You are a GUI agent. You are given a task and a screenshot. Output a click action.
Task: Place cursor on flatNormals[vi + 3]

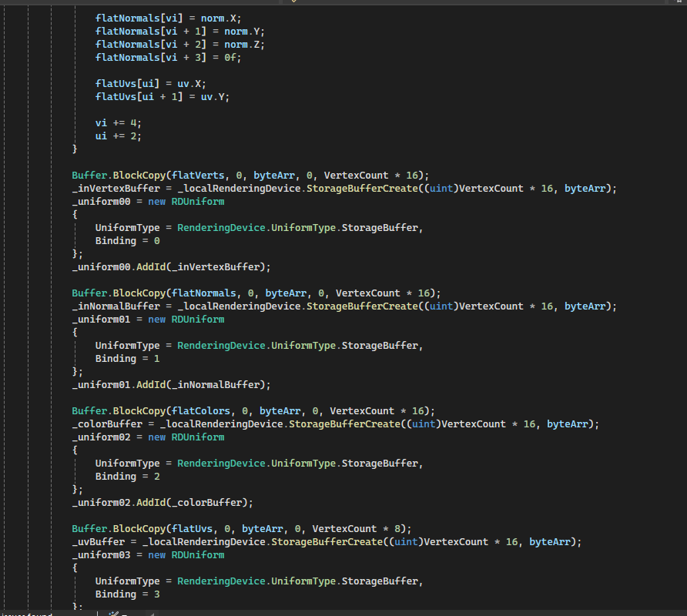[151, 58]
